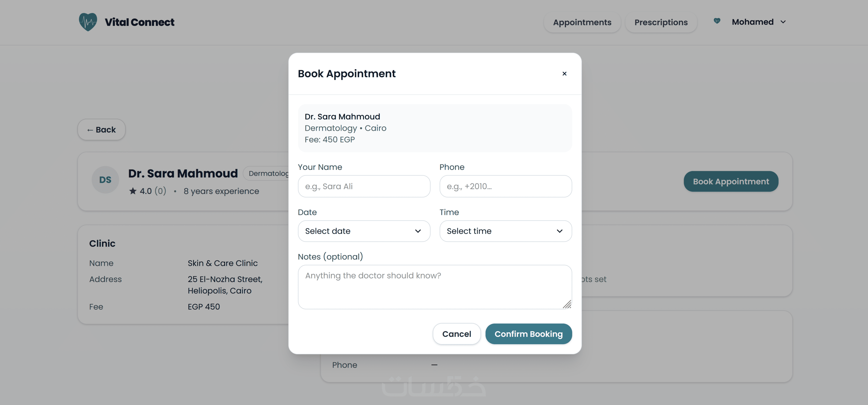Click the Vital Connect brand title
The width and height of the screenshot is (868, 405).
coord(139,22)
